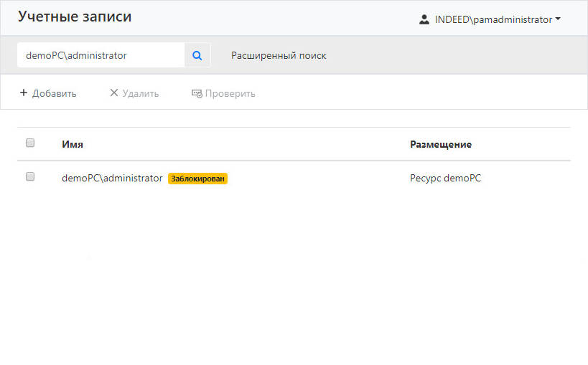Focus the account search input field
The image size is (588, 365).
101,55
